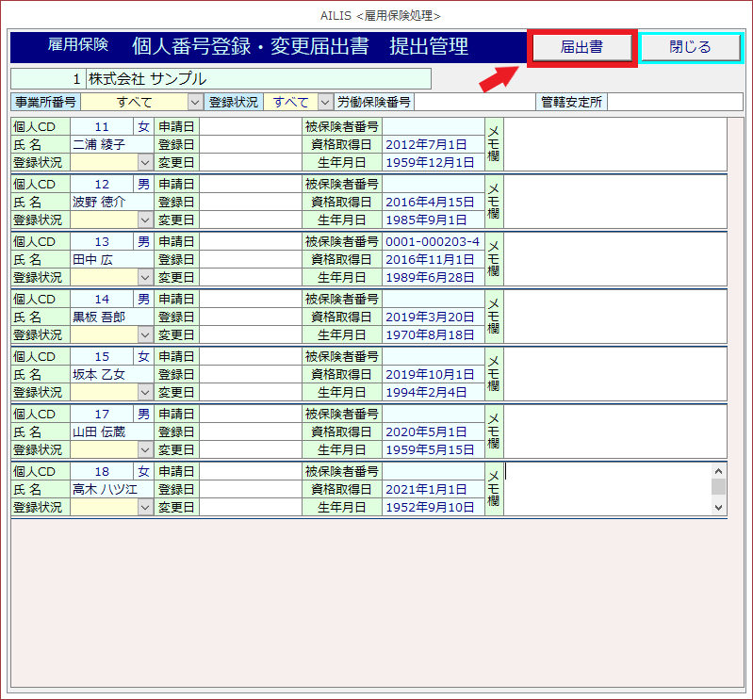Open 登録状況 dropdown for 波野 徳介

click(x=145, y=220)
